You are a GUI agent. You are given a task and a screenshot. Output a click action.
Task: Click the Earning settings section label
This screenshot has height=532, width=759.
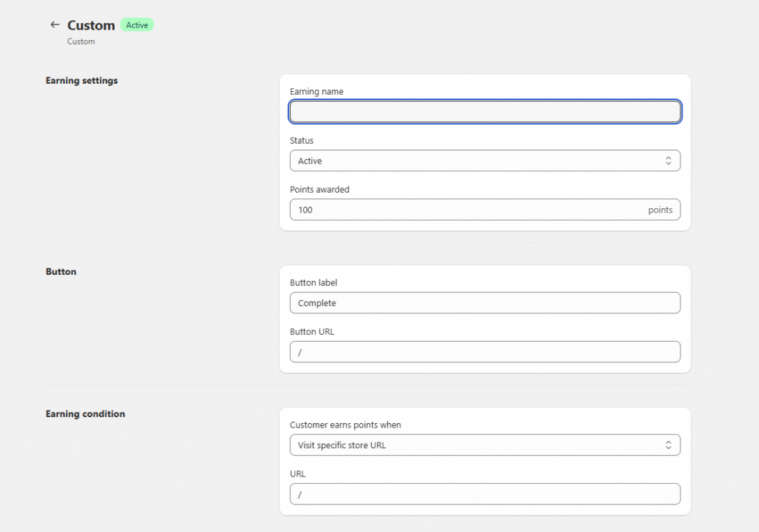click(82, 80)
